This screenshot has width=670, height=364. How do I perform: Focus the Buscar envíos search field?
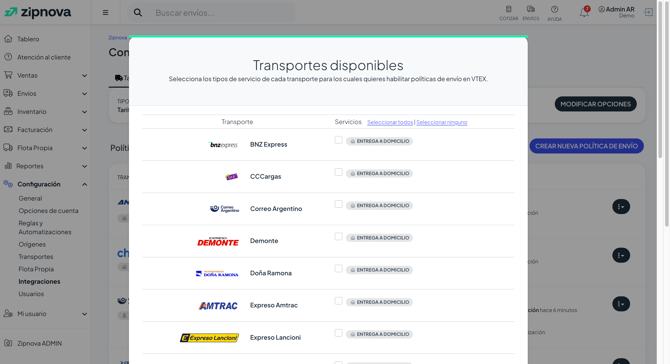pyautogui.click(x=223, y=13)
